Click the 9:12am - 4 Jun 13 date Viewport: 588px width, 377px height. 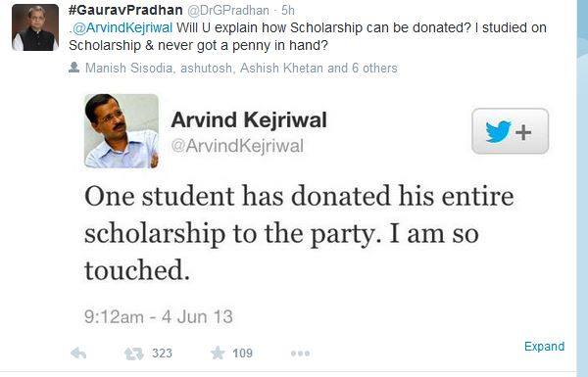pyautogui.click(x=158, y=317)
